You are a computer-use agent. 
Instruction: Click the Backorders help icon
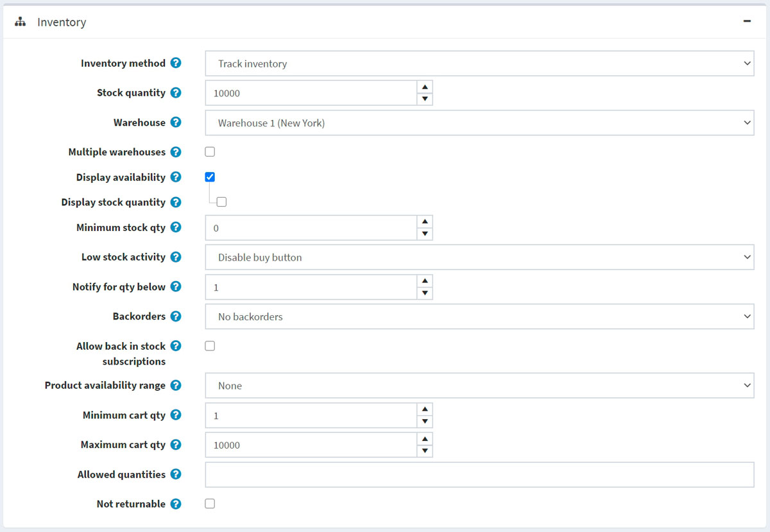(176, 316)
